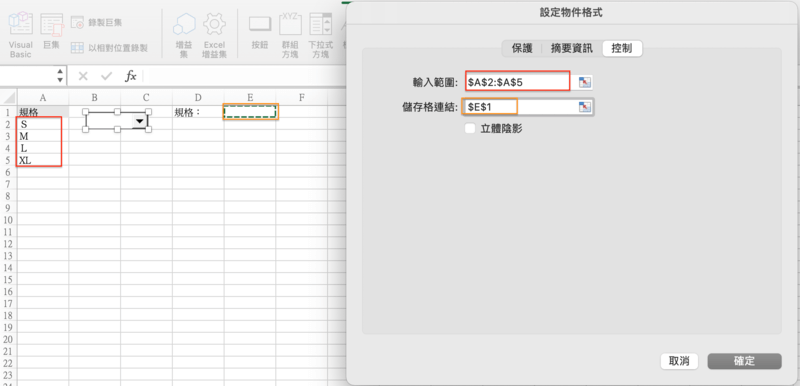Enable the 立體陰影 checkbox
The image size is (800, 386).
[470, 128]
